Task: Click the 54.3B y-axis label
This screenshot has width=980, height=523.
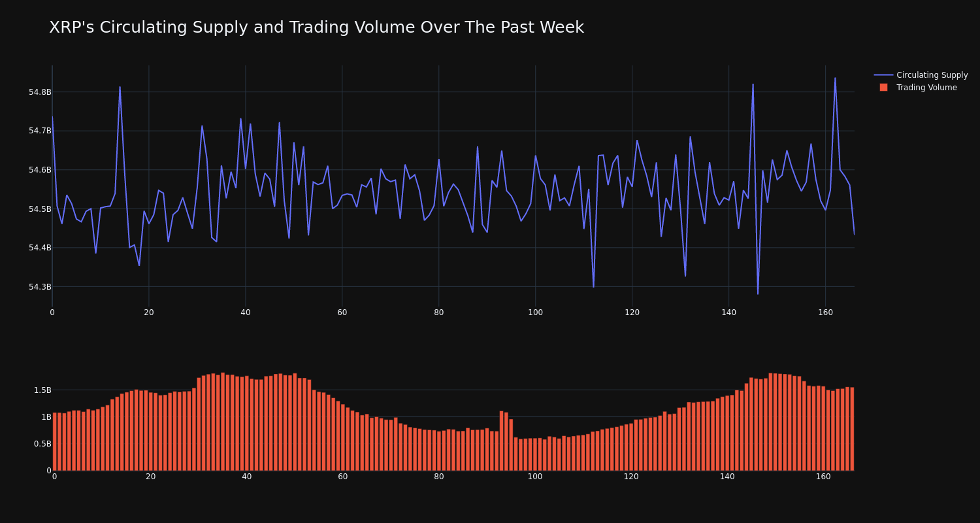Action: click(40, 287)
